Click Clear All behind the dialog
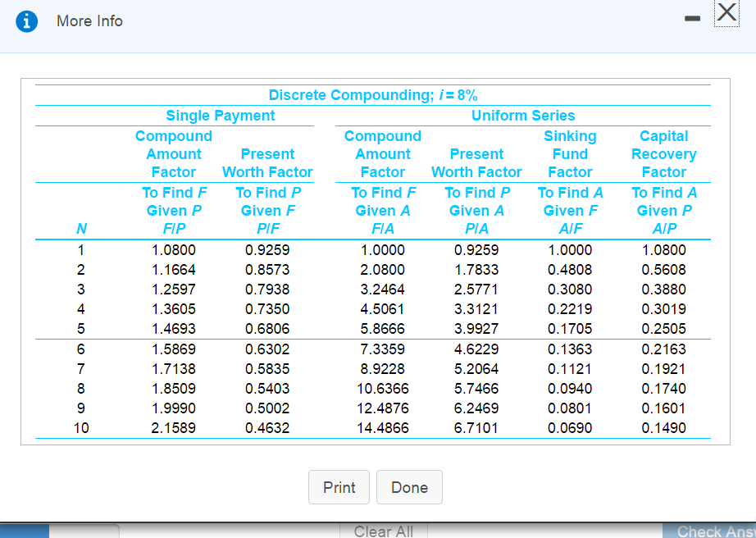The height and width of the screenshot is (538, 756). click(383, 531)
